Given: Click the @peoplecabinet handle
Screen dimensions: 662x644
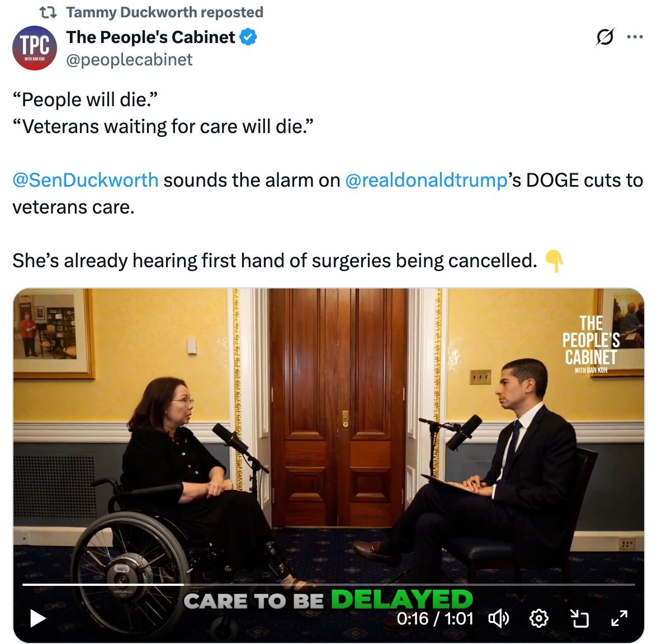Looking at the screenshot, I should coord(129,59).
